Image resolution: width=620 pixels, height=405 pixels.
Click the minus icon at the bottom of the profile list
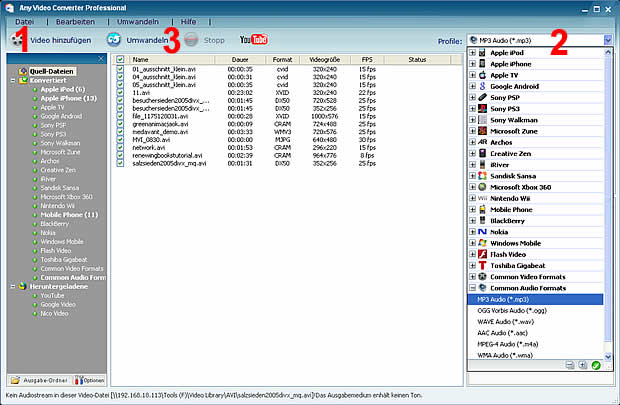coord(569,365)
